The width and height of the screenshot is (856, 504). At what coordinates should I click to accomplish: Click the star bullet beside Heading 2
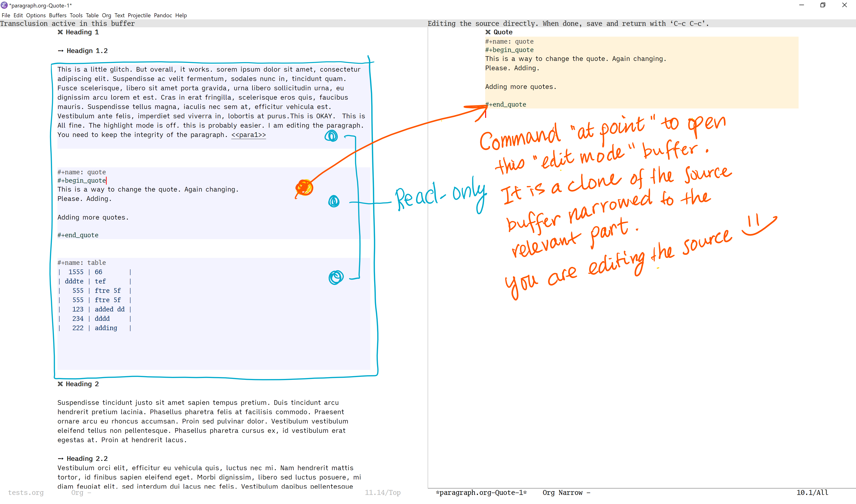(x=60, y=384)
